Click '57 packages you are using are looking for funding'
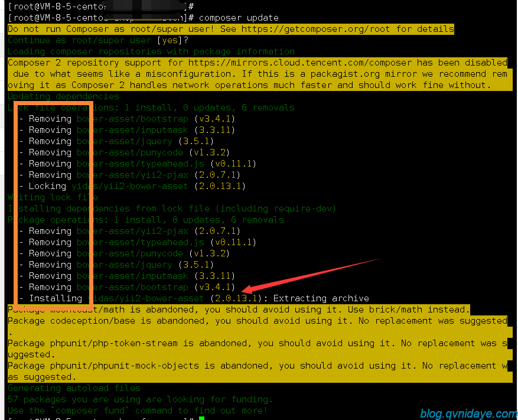 click(141, 400)
